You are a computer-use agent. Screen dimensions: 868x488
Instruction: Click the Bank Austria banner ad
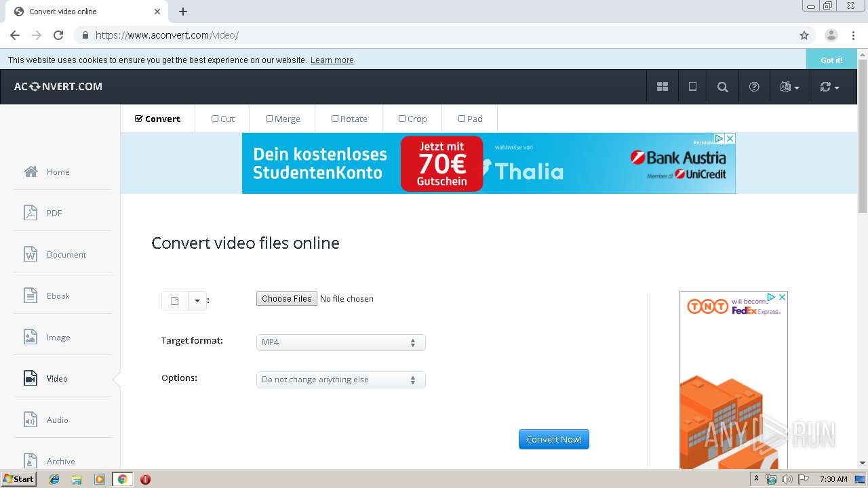coord(488,163)
